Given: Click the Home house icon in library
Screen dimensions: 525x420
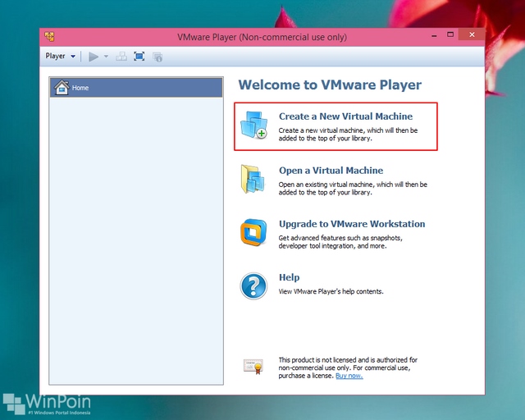Looking at the screenshot, I should point(62,88).
